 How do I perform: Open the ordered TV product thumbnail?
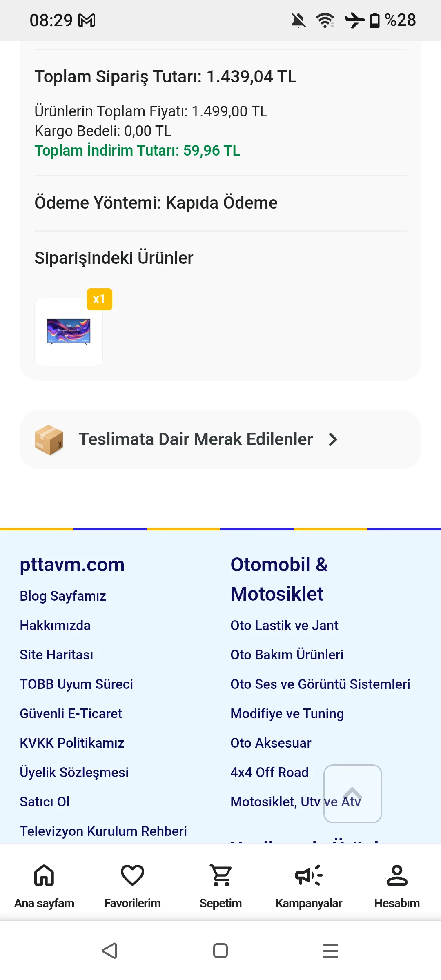tap(69, 332)
